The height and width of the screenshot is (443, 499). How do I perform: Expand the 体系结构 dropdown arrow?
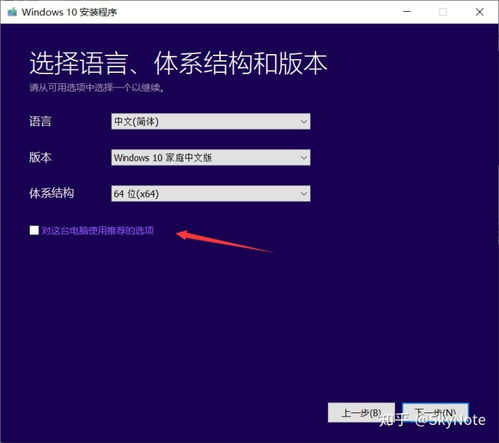pyautogui.click(x=304, y=194)
